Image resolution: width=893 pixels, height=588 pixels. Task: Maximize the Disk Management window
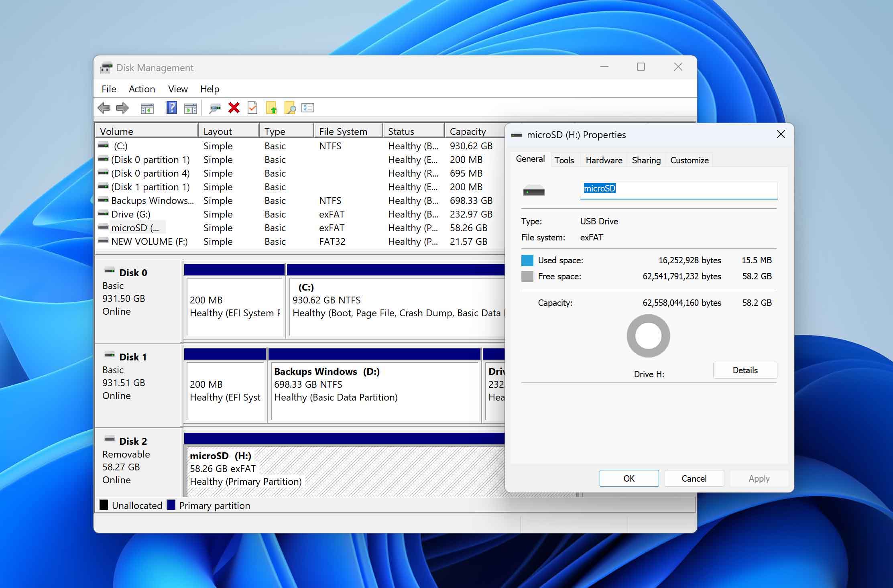(641, 67)
